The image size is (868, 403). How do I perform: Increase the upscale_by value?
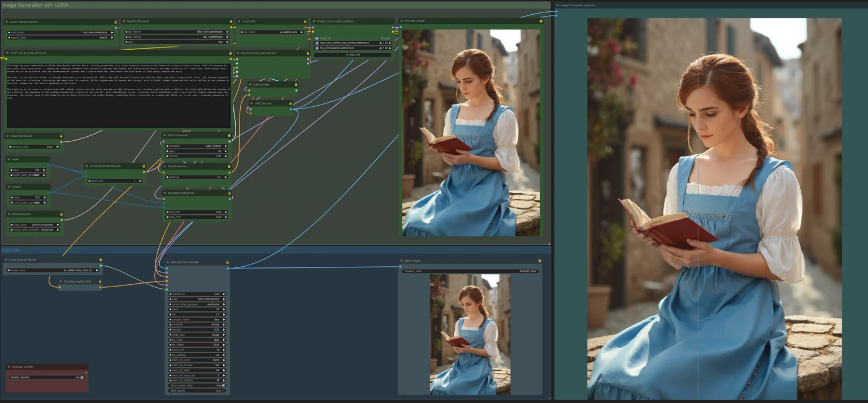point(224,294)
